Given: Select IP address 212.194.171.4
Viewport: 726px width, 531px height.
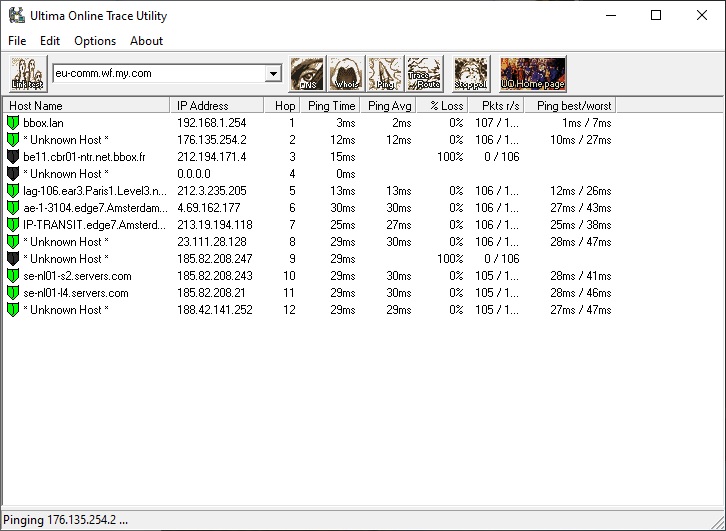Looking at the screenshot, I should click(x=212, y=157).
